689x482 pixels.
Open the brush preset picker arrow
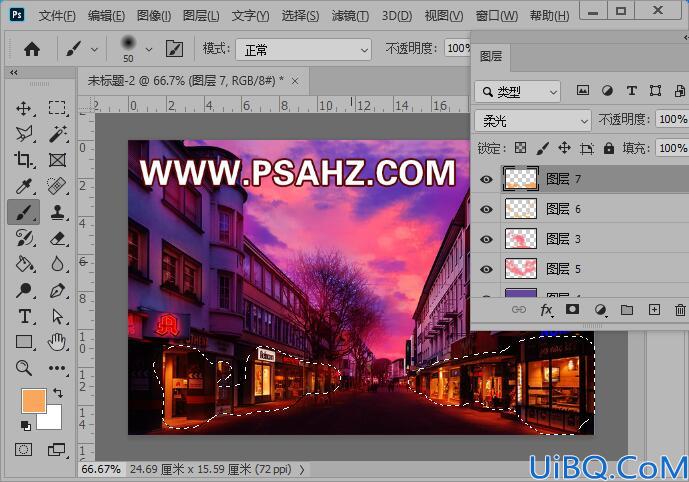pyautogui.click(x=149, y=50)
